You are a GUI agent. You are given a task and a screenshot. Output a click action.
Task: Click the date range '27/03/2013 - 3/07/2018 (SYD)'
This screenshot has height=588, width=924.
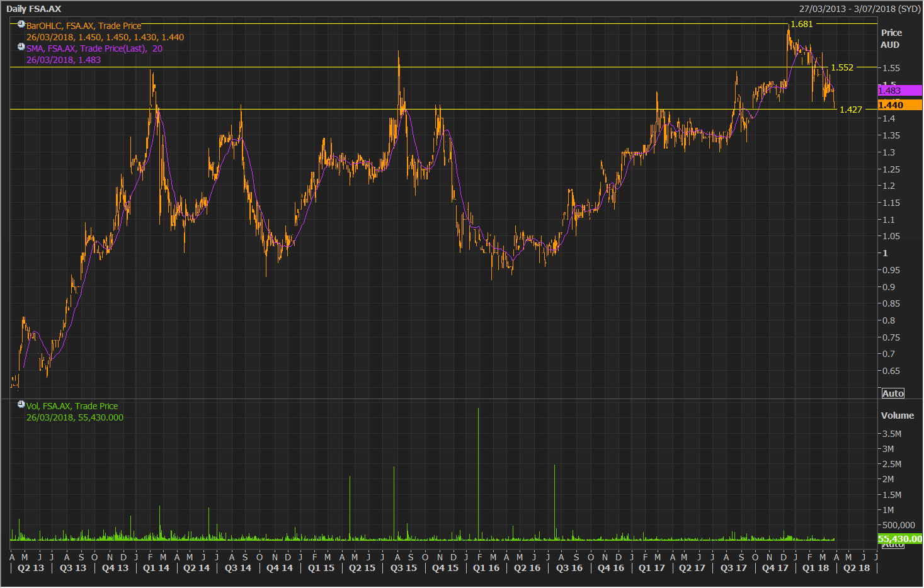[x=860, y=9]
